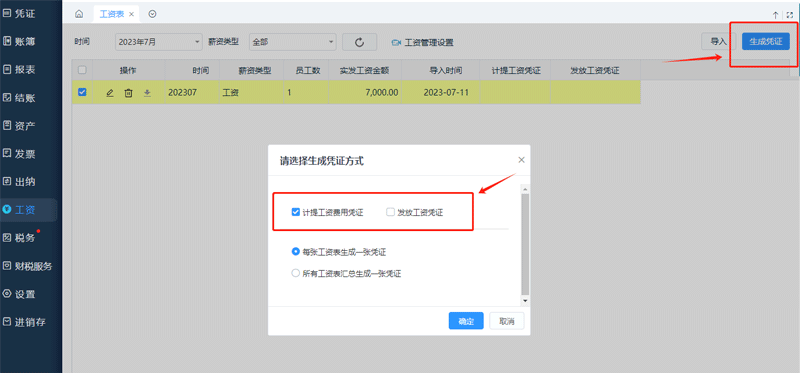Edit the 202307 salary row

point(110,93)
